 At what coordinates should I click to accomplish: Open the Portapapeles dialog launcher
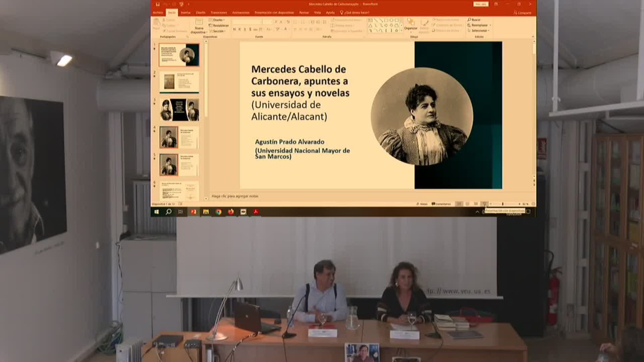pos(187,37)
